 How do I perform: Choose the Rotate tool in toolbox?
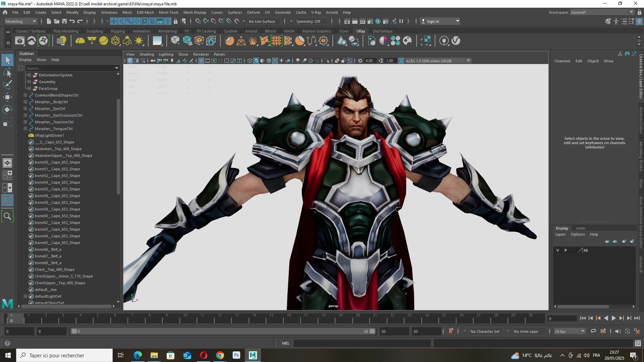click(x=7, y=110)
